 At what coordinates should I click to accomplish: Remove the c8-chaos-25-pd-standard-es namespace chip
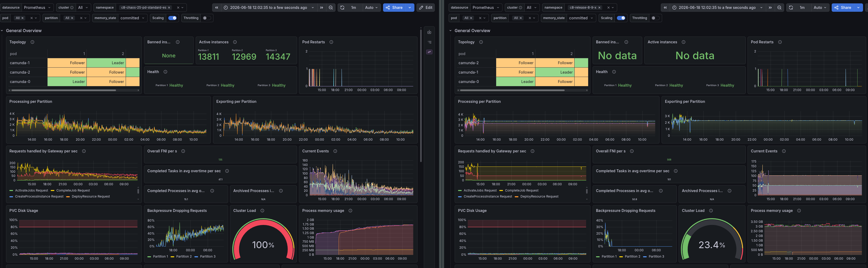(x=169, y=7)
